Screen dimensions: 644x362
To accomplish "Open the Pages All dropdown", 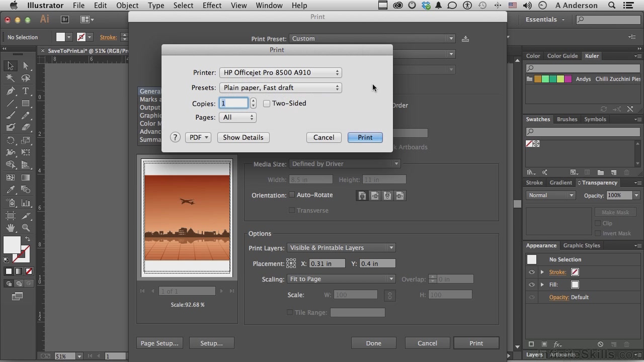I will [238, 117].
